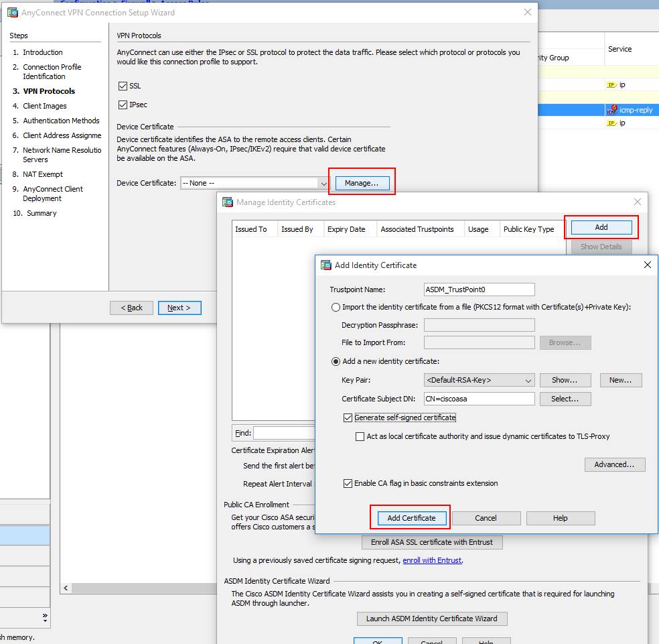Toggle Enable CA flag in basic constraints
This screenshot has height=644, width=659.
(348, 484)
